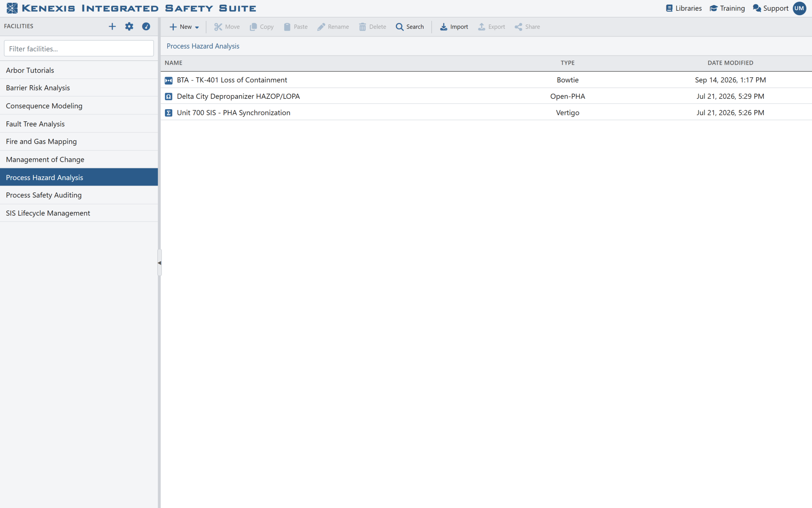Open Support in the top bar
The image size is (812, 508).
770,8
